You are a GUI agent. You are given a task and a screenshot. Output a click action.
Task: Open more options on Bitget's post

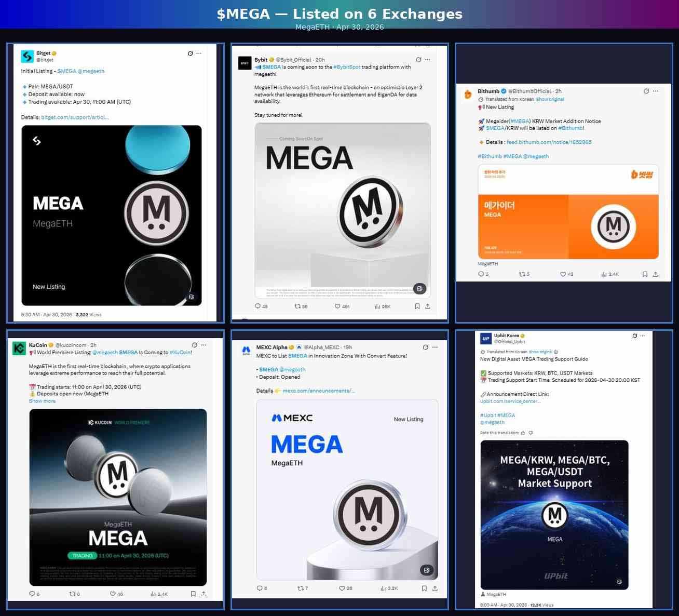pos(199,53)
